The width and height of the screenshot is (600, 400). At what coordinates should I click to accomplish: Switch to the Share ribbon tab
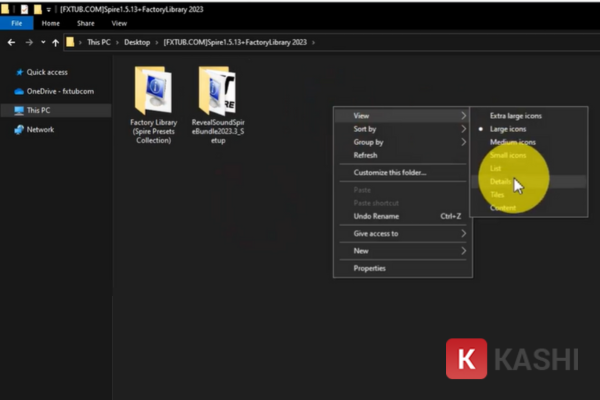point(86,22)
